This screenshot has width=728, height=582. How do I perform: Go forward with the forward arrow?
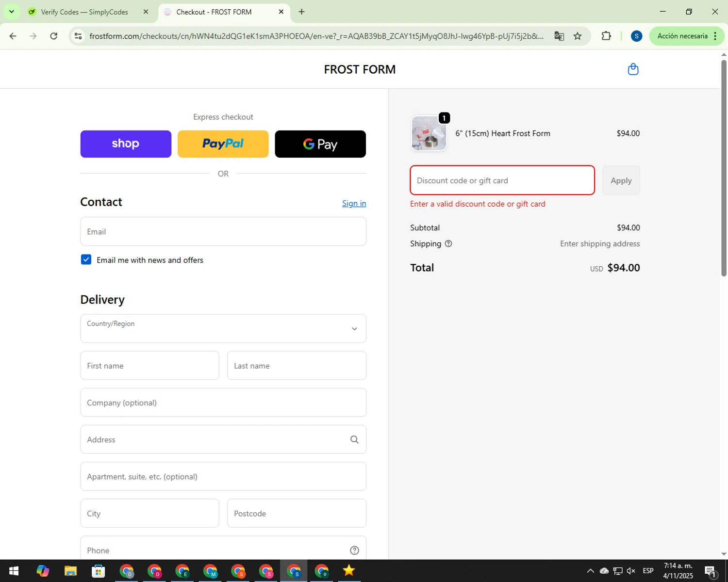pos(33,36)
